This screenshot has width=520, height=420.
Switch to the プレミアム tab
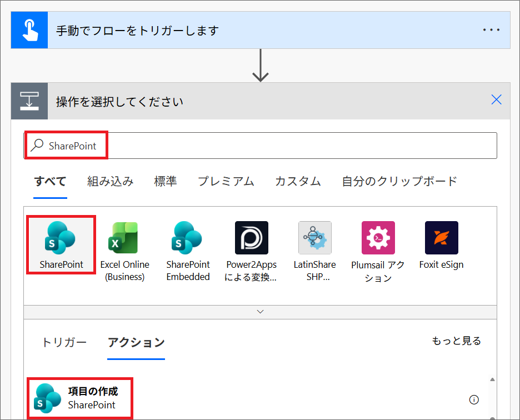click(x=226, y=182)
